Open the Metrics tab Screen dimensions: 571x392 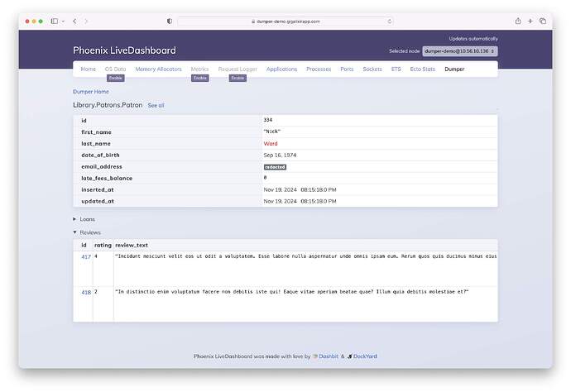point(200,69)
